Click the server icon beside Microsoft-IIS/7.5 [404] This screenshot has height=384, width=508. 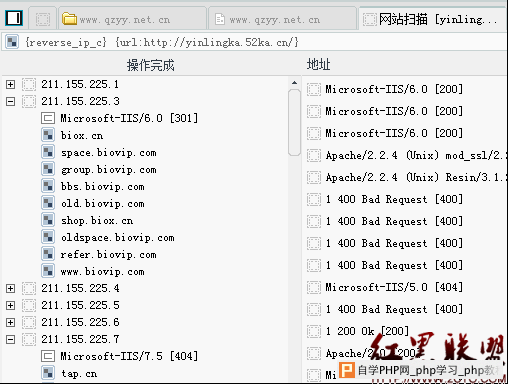coord(48,356)
